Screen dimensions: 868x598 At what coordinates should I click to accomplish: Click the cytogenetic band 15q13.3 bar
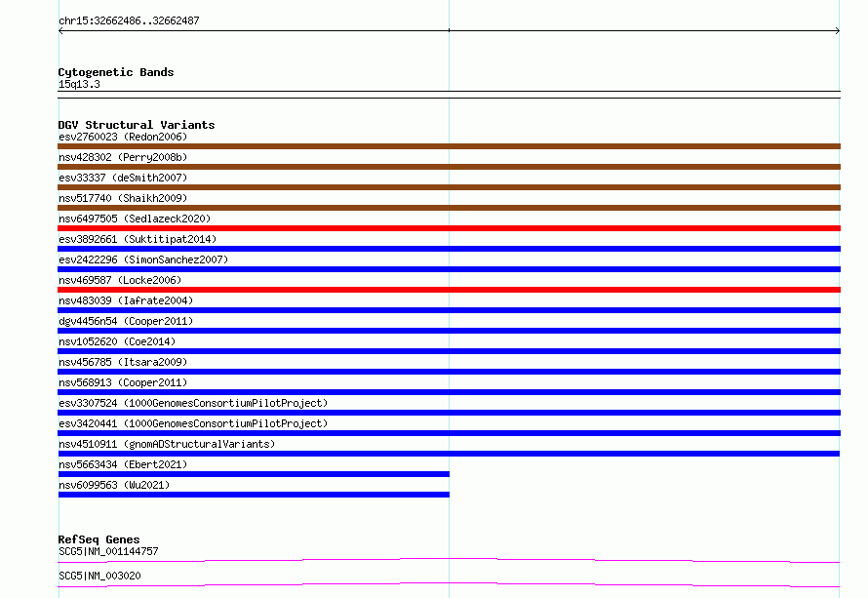449,95
